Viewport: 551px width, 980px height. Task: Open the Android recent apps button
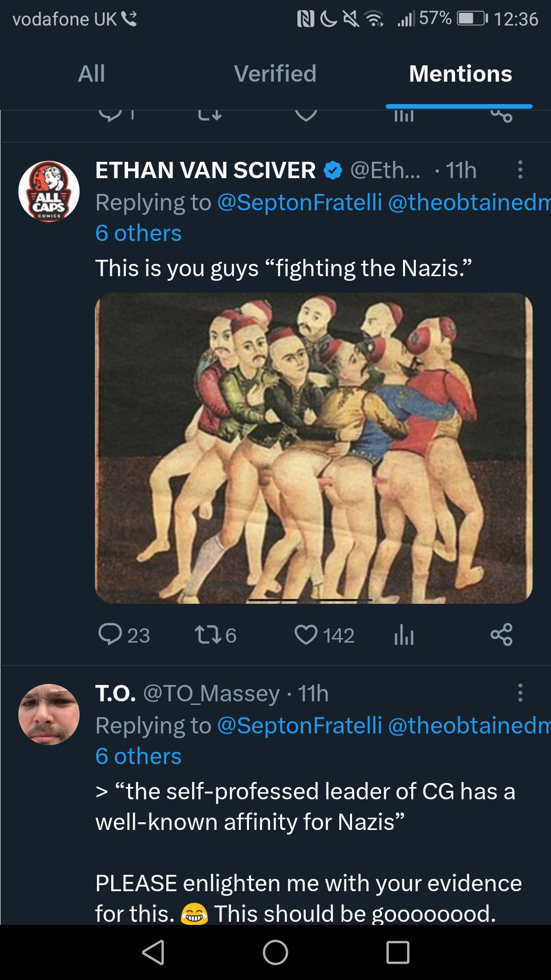[398, 952]
